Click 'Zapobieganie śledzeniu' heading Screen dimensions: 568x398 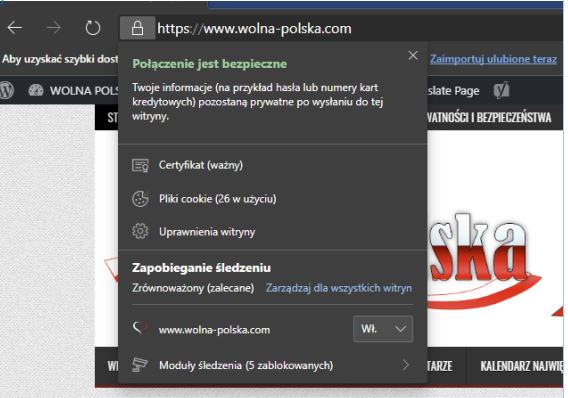pyautogui.click(x=201, y=268)
